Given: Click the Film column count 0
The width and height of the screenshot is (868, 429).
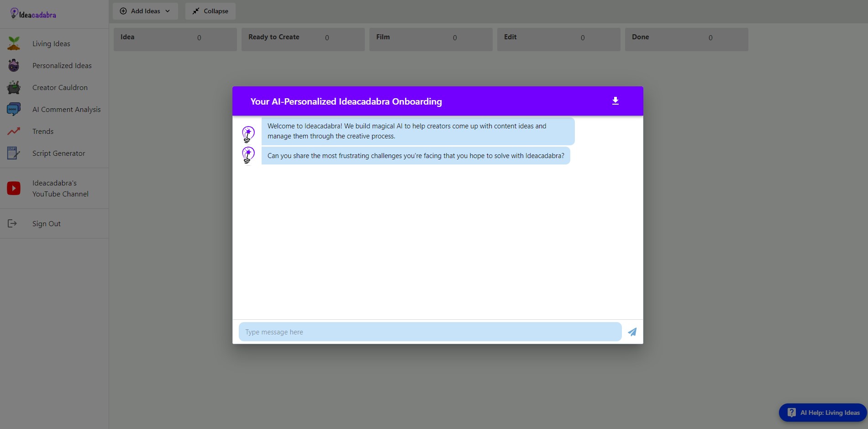Looking at the screenshot, I should [x=455, y=38].
